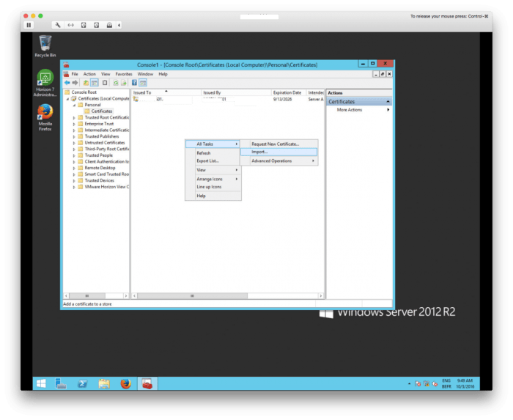Screen dimensions: 513x420
Task: Choose Request New Certificate... from the submenu
Action: [278, 144]
